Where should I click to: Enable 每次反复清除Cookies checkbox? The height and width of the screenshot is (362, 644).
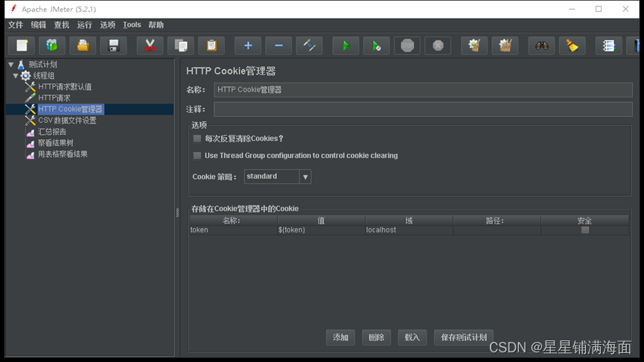pos(197,139)
